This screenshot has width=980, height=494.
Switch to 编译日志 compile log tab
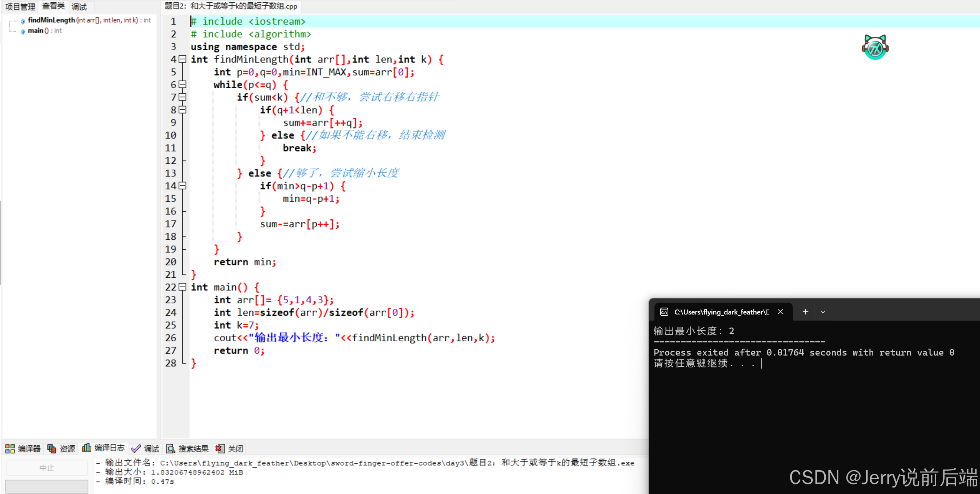tap(103, 448)
